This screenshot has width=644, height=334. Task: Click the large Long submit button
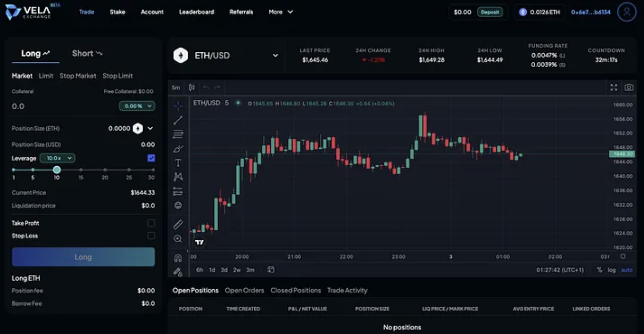click(x=83, y=257)
